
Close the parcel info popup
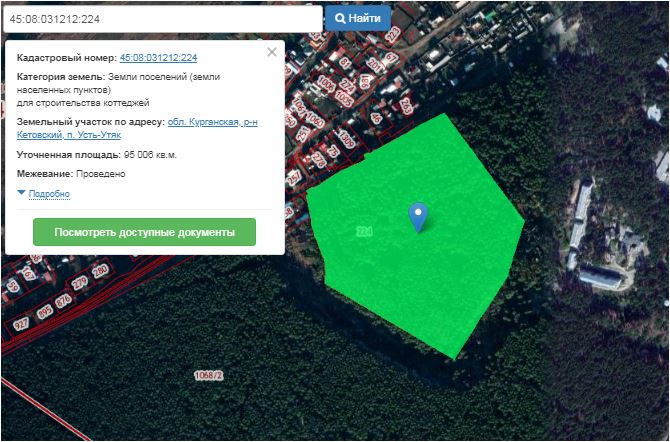point(271,52)
